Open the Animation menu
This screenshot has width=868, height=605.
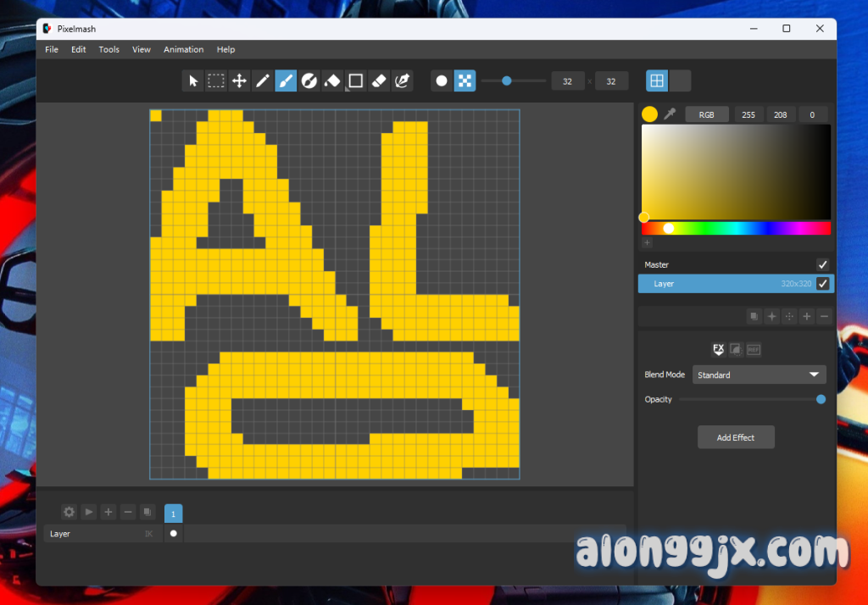pyautogui.click(x=183, y=49)
